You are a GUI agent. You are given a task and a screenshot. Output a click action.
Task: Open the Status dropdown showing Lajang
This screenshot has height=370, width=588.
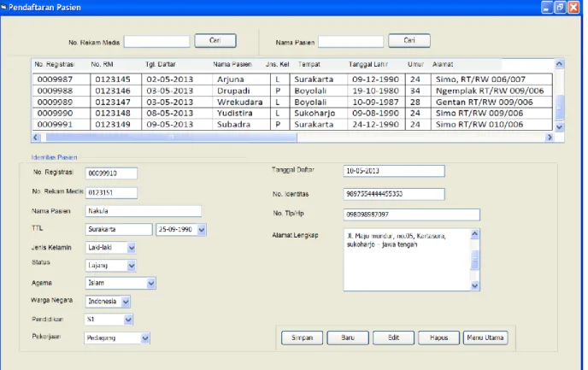click(x=132, y=266)
